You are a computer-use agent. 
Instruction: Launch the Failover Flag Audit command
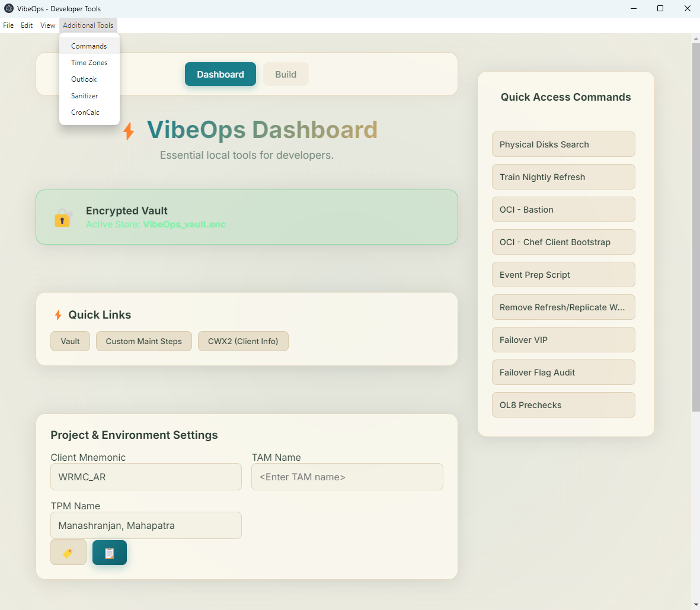click(x=563, y=373)
